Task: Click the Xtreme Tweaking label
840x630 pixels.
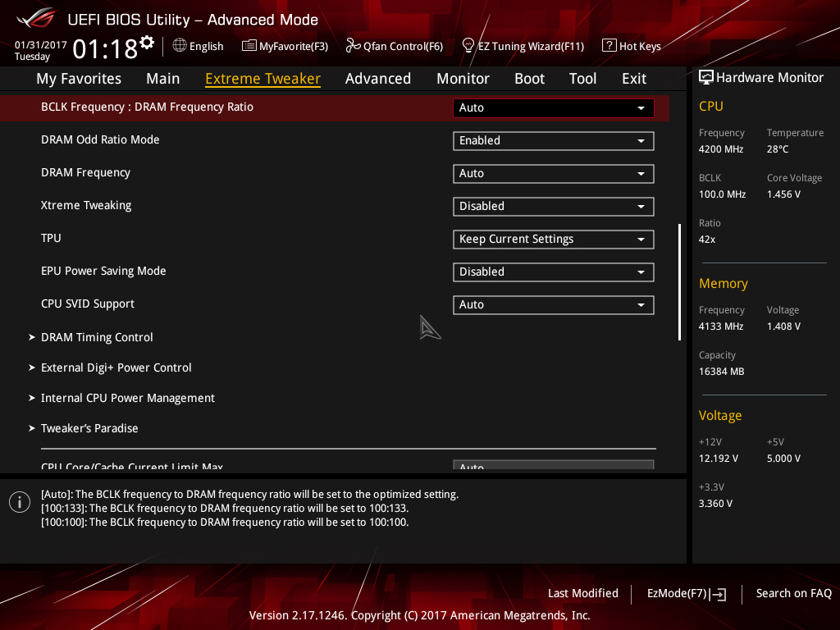Action: pos(85,205)
